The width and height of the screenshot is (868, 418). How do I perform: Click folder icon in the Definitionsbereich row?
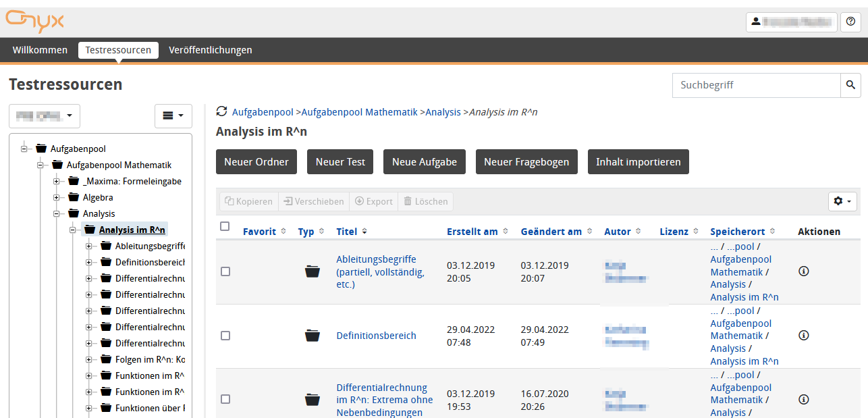click(312, 336)
